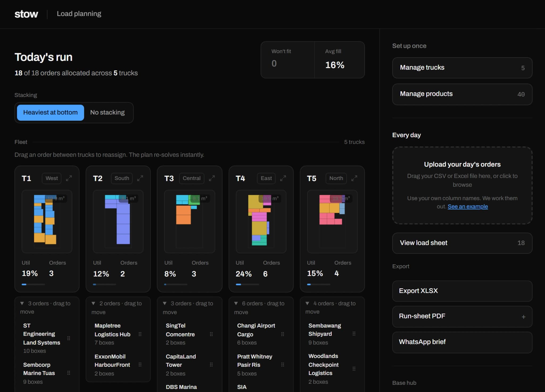Select Mapletree Logistics Hub order
This screenshot has width=545, height=392.
tap(118, 334)
